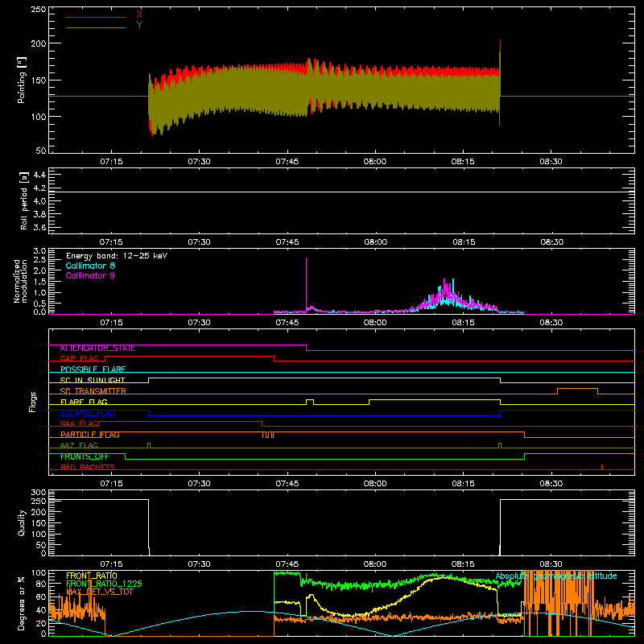Select the dim A47_FLAG label
644x644 pixels.
pyautogui.click(x=79, y=445)
